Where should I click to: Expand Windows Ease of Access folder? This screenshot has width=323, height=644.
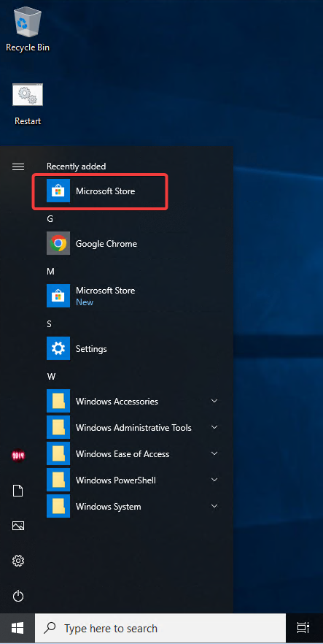point(133,454)
